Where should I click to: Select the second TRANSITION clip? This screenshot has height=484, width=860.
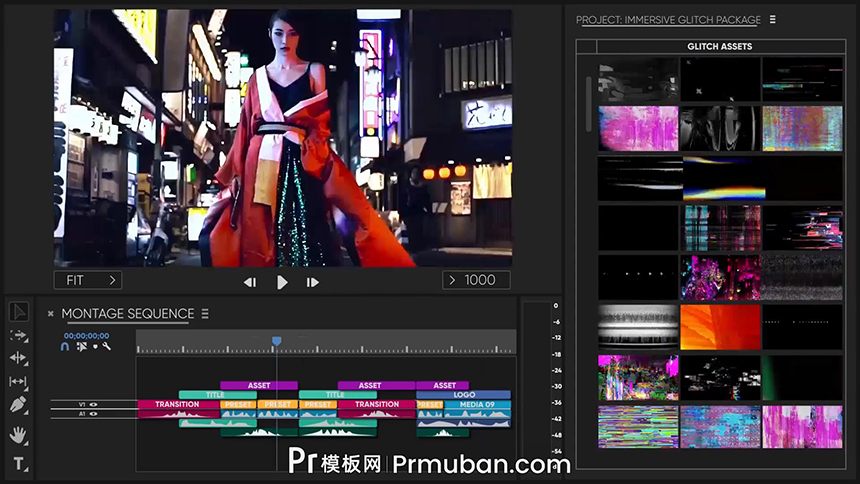pos(377,404)
